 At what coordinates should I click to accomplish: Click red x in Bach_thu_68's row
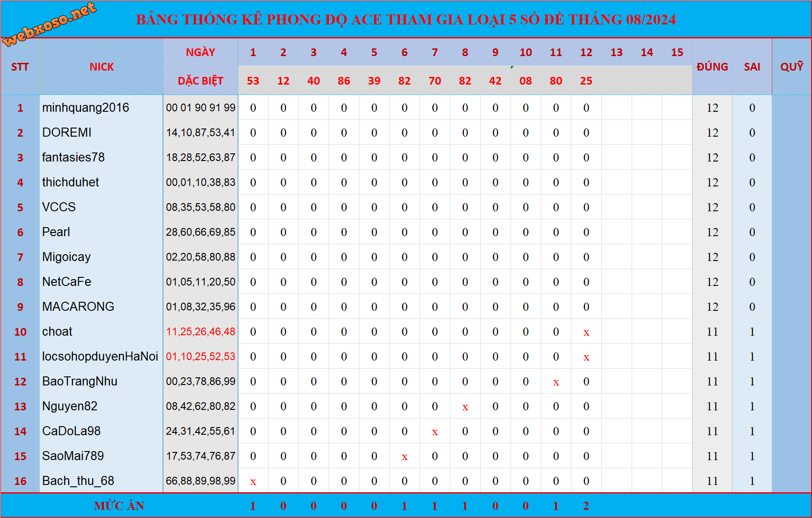(x=253, y=482)
